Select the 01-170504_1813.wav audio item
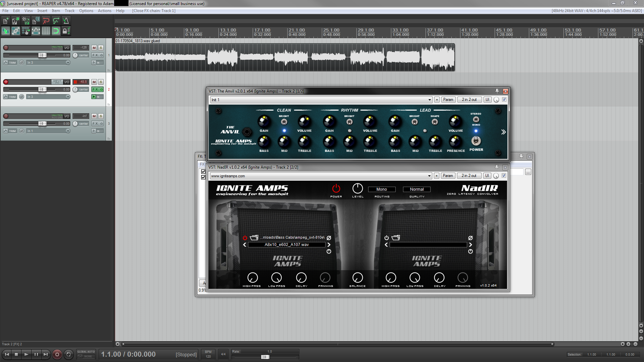This screenshot has height=362, width=644. (x=285, y=57)
